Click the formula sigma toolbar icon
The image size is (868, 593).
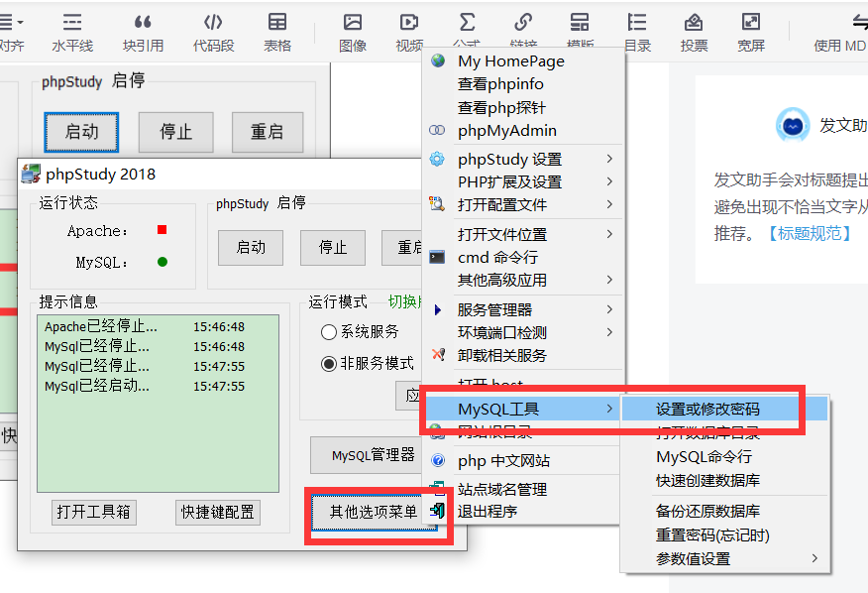(467, 22)
